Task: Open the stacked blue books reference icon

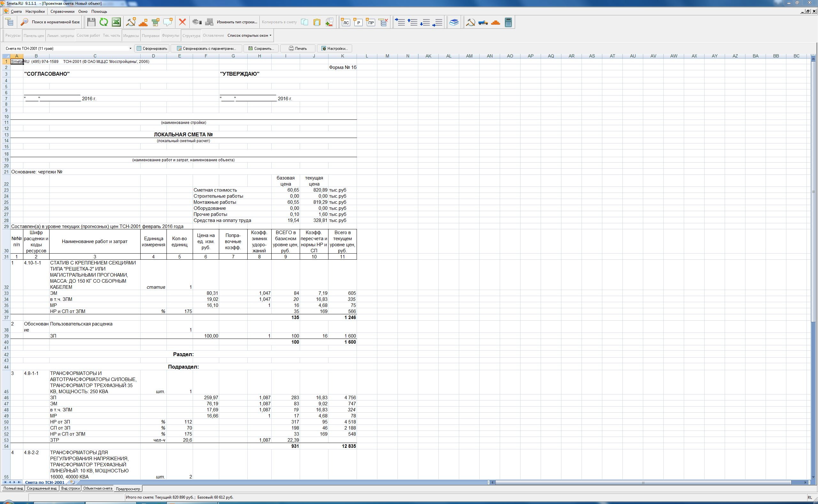Action: click(x=454, y=22)
